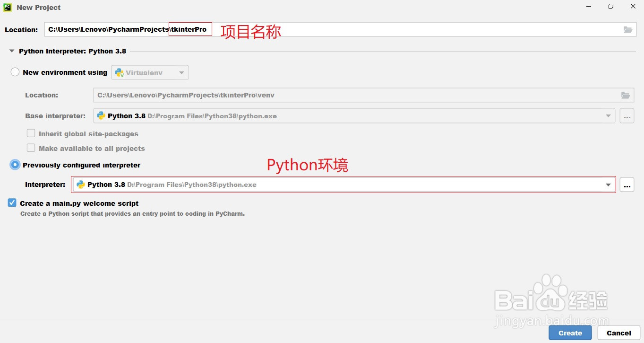This screenshot has height=343, width=644.
Task: Collapse the Python Interpreter section
Action: point(11,51)
